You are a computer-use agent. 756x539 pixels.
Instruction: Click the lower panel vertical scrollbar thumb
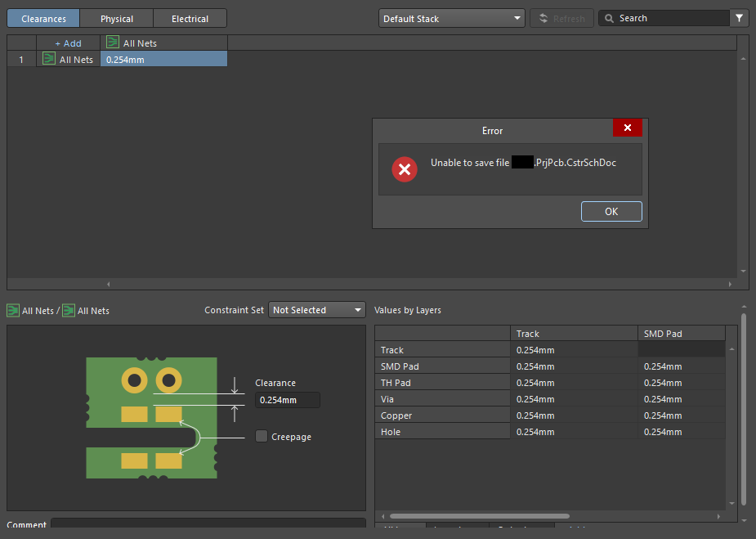(x=744, y=409)
